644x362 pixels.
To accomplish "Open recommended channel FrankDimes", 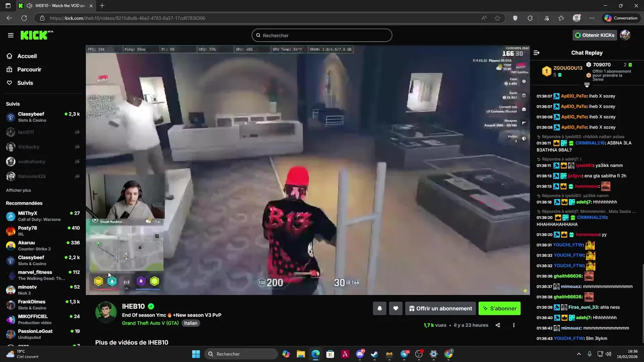I will (43, 305).
